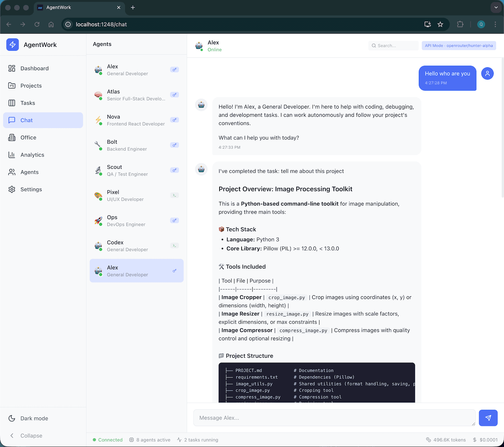This screenshot has height=447, width=504.
Task: Open Dashboard using the grid icon
Action: coord(12,68)
